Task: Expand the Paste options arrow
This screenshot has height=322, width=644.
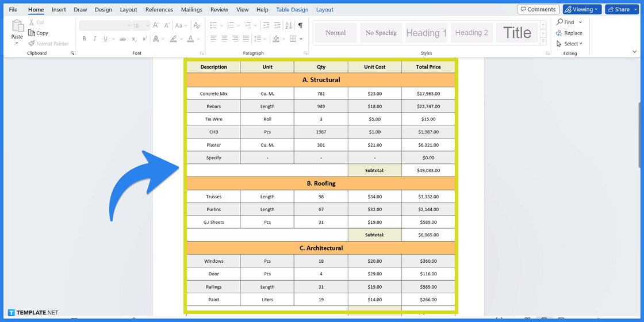Action: [x=17, y=43]
